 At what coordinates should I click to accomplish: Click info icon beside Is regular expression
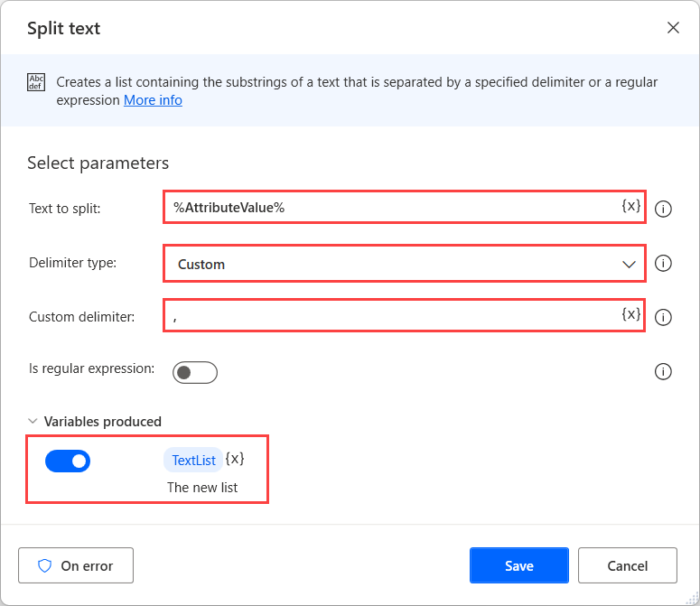pos(663,371)
